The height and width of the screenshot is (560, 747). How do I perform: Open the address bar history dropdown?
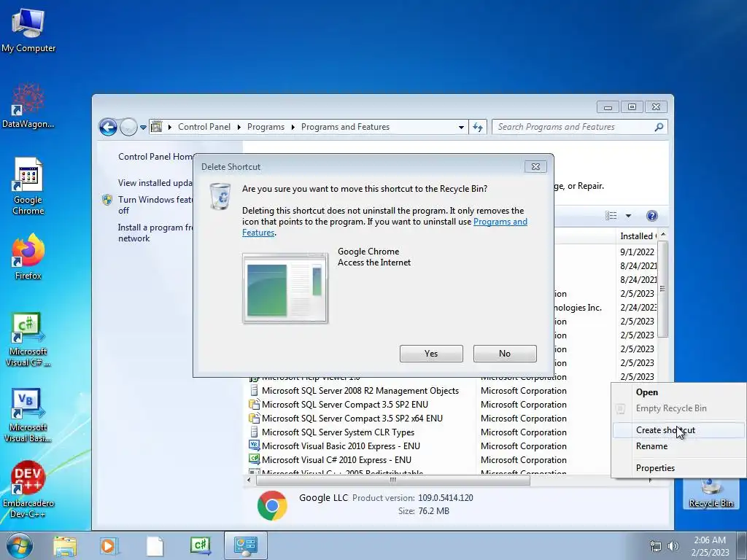(x=461, y=127)
